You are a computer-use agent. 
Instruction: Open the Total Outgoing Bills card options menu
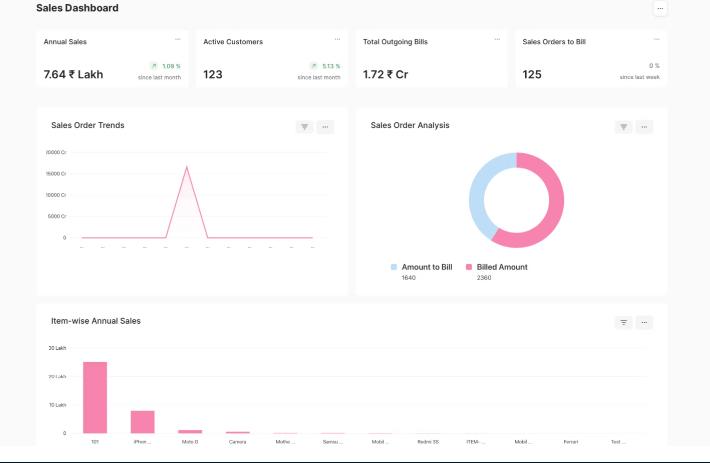click(497, 39)
